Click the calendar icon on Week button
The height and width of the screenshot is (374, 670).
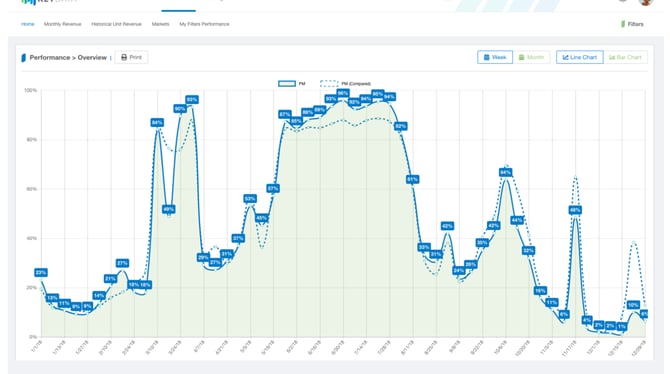click(486, 57)
